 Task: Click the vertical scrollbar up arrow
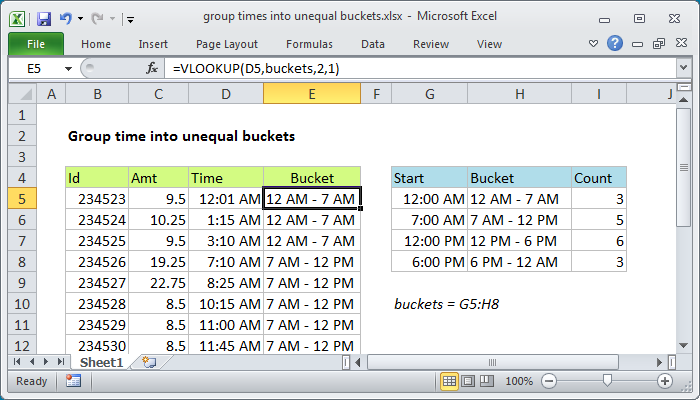[x=683, y=100]
